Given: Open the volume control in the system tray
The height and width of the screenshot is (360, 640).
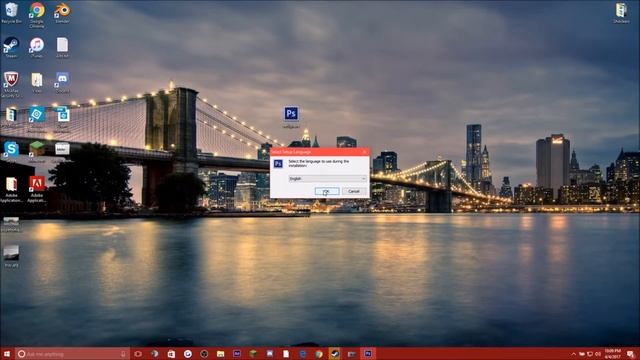Looking at the screenshot, I should (598, 354).
